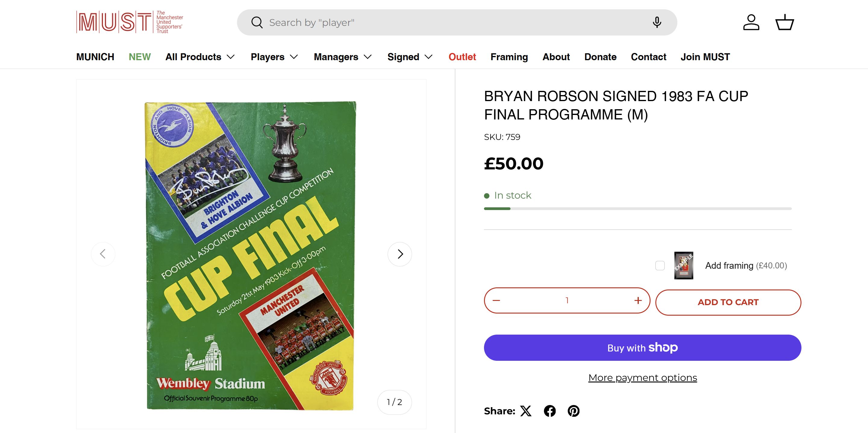
Task: Share on X (Twitter)
Action: pyautogui.click(x=526, y=411)
